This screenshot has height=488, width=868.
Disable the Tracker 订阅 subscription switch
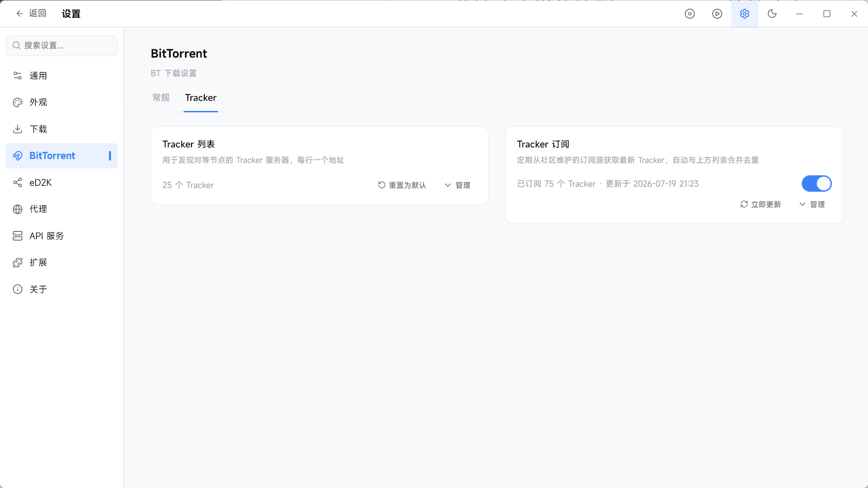pyautogui.click(x=817, y=184)
